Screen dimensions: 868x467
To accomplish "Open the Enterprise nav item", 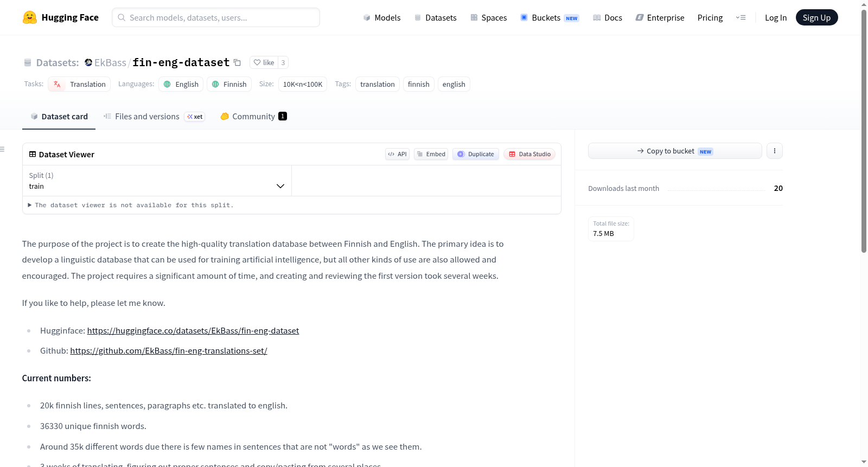I will [660, 17].
